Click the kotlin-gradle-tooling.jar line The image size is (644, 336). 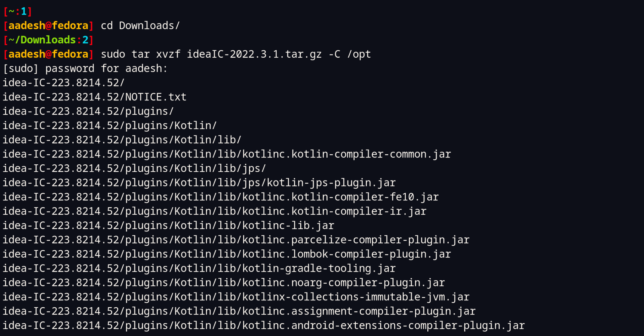click(x=199, y=268)
